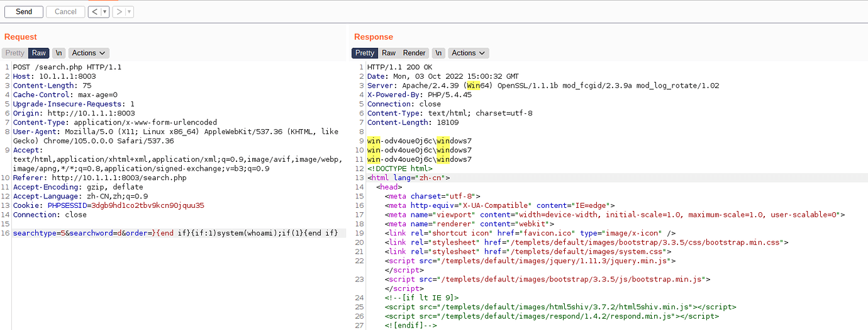This screenshot has height=330, width=868.
Task: Open the Response Actions dropdown
Action: click(x=469, y=53)
